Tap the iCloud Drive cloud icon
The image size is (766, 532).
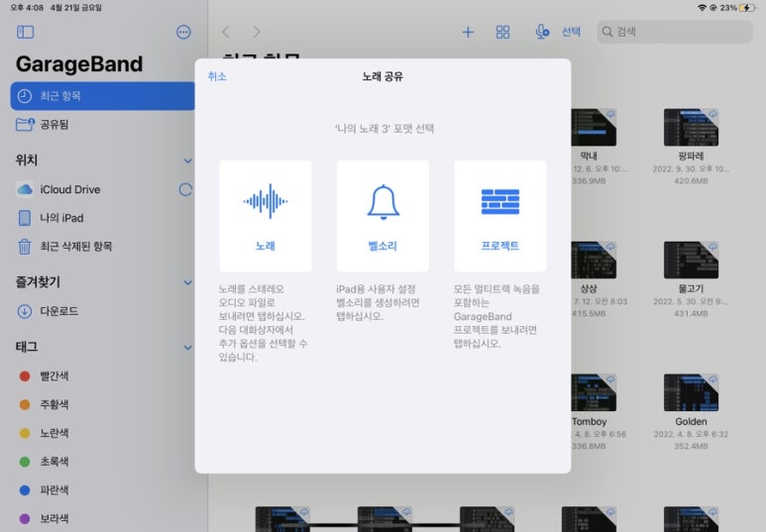pyautogui.click(x=25, y=189)
